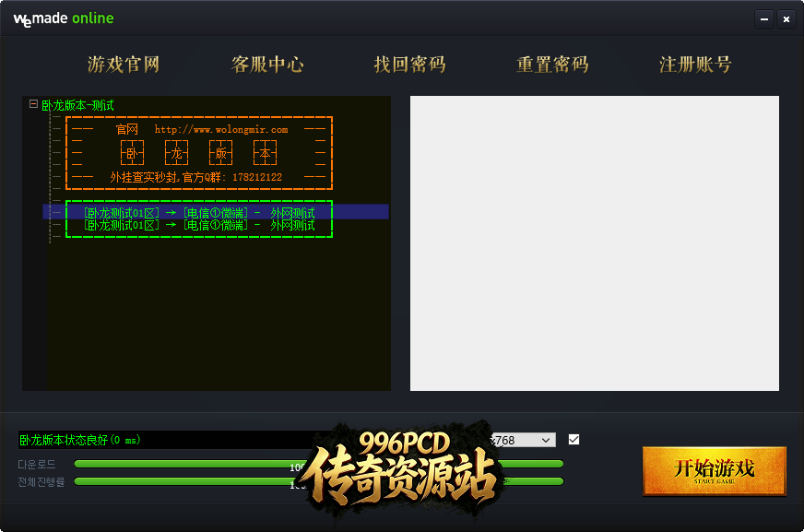
Task: Click the Wemade Online logo
Action: (x=62, y=18)
